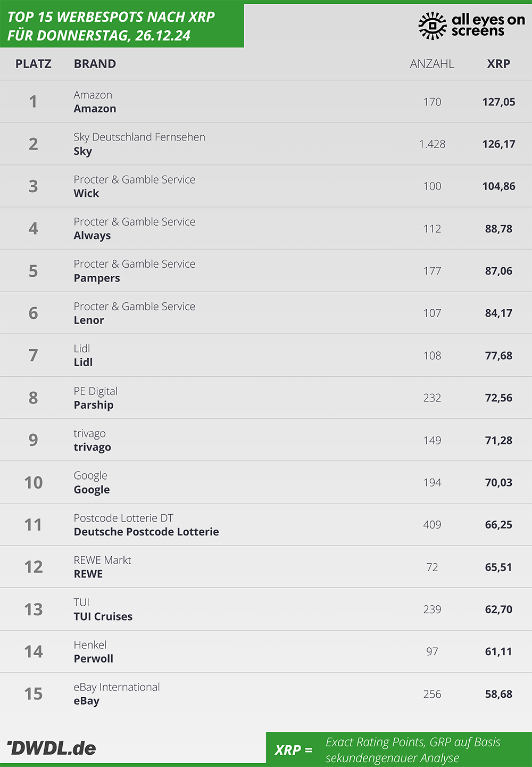Click the XRP value 127,05
532x767 pixels.
click(498, 102)
